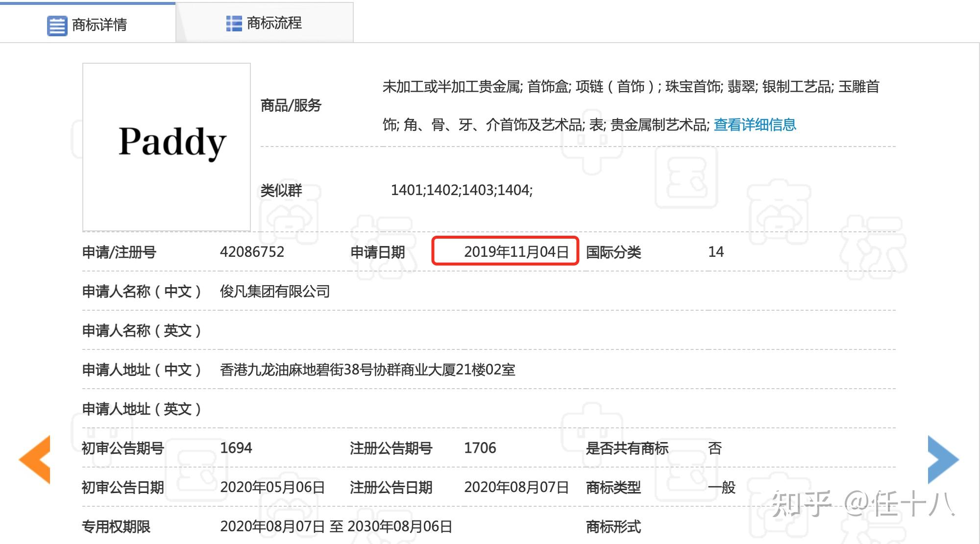Image resolution: width=980 pixels, height=544 pixels.
Task: Click the 商标流程 list icon
Action: click(x=234, y=23)
